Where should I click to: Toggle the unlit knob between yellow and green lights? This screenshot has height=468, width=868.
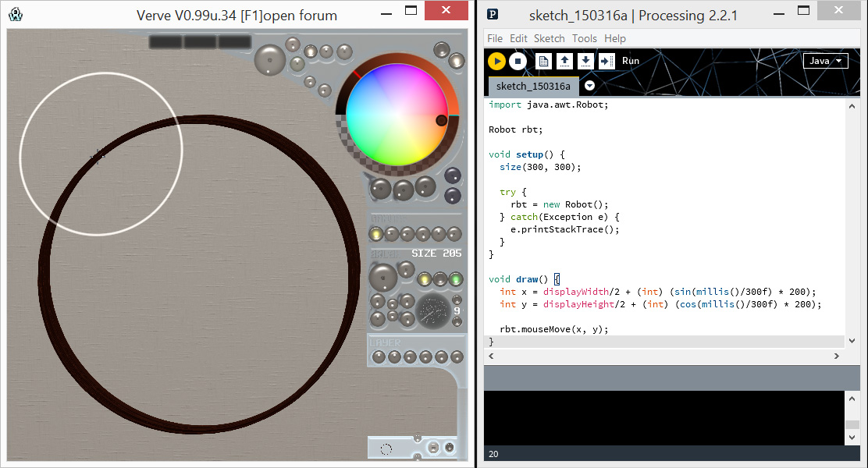click(x=439, y=278)
